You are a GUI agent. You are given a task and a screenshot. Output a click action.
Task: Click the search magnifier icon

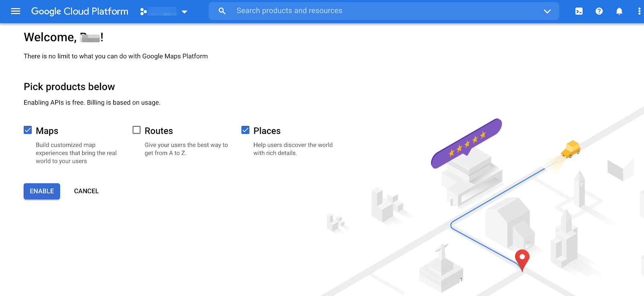click(x=222, y=11)
